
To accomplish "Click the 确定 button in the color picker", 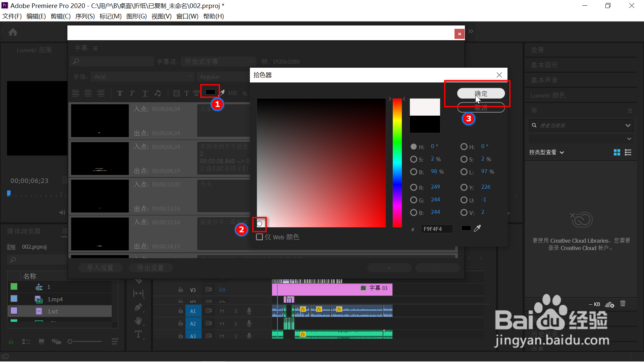I will tap(481, 94).
